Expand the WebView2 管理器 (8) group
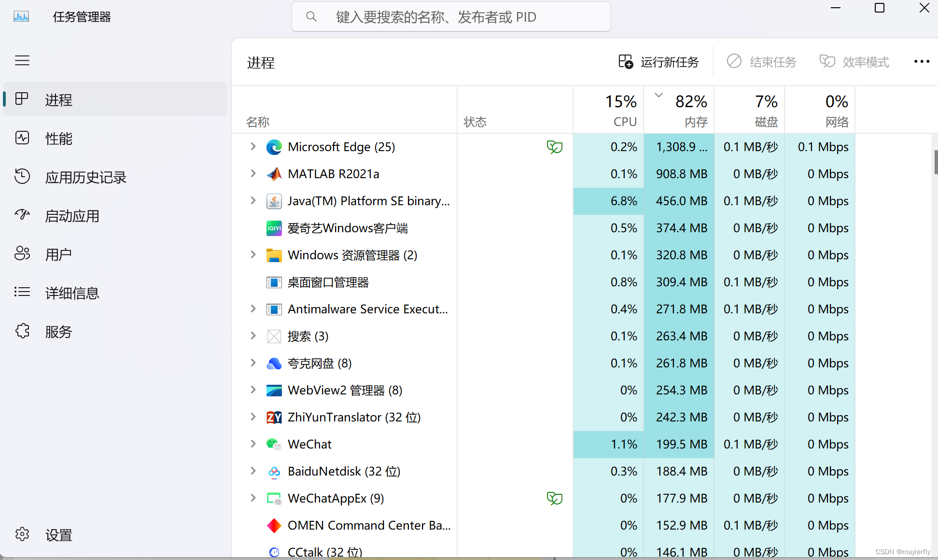Viewport: 938px width, 560px height. (253, 390)
